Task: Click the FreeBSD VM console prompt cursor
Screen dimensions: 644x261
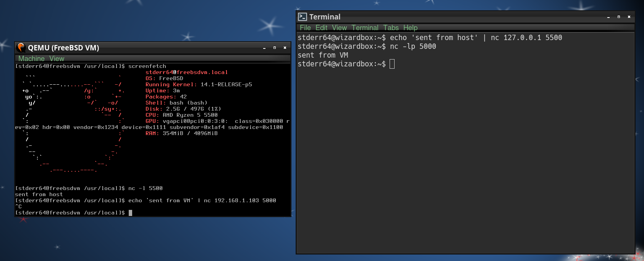Action: pos(130,213)
